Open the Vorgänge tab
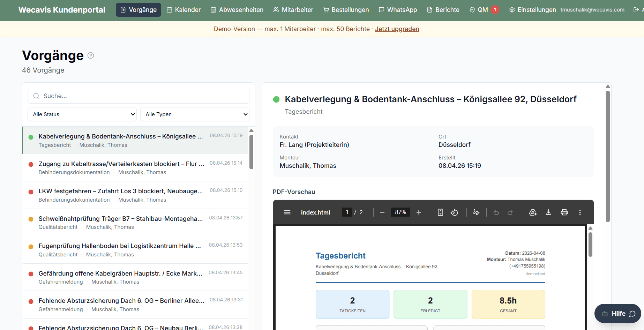 coord(138,10)
